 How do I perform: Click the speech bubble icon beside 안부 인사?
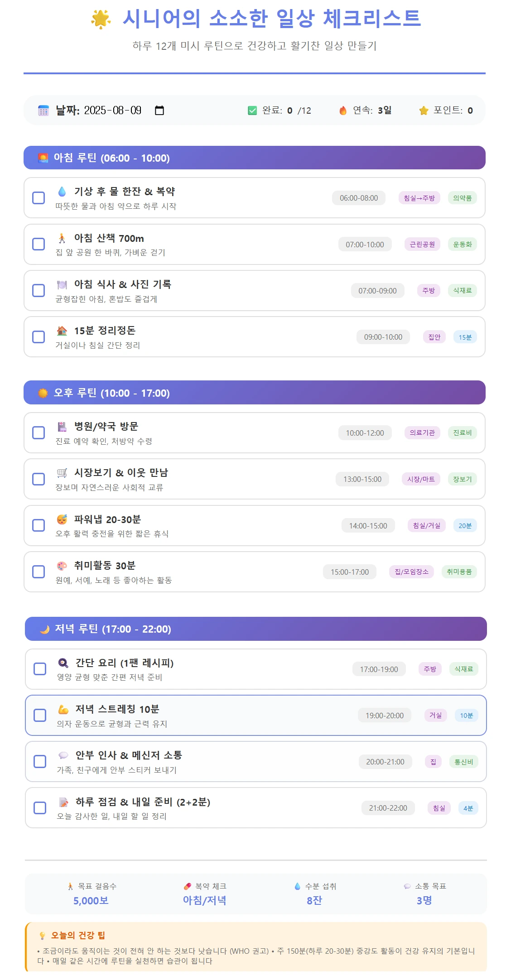(x=63, y=755)
